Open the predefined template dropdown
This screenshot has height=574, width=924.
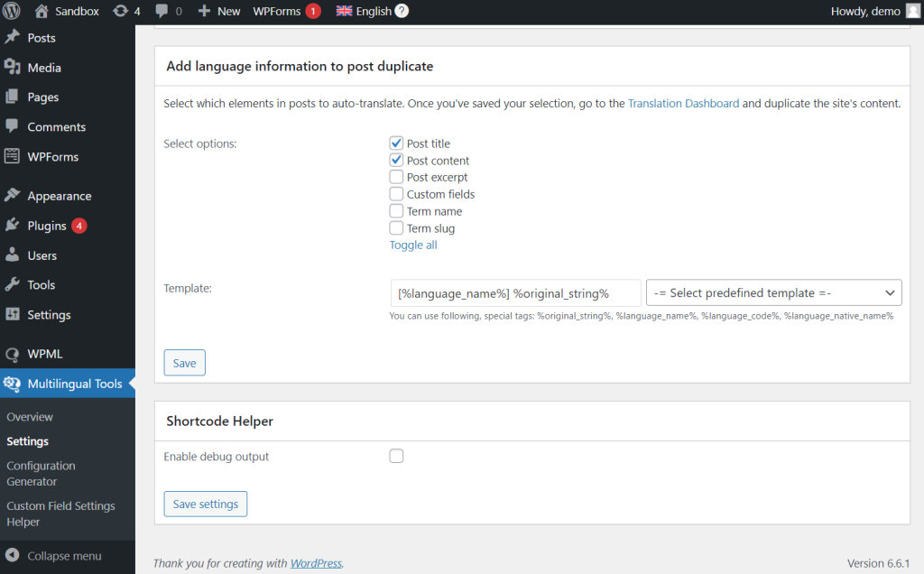click(773, 292)
